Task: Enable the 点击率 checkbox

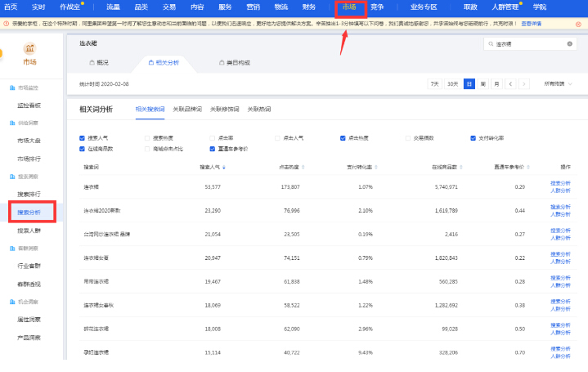Action: pos(212,138)
